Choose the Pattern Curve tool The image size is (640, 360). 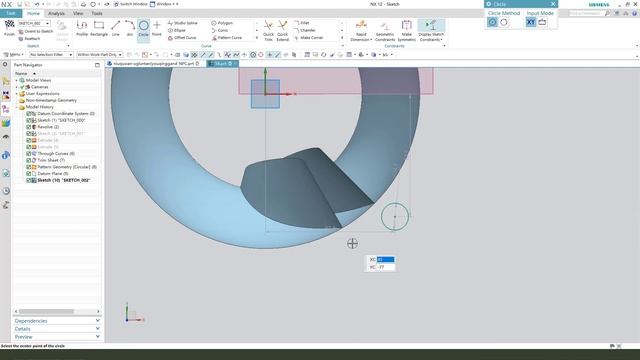227,38
